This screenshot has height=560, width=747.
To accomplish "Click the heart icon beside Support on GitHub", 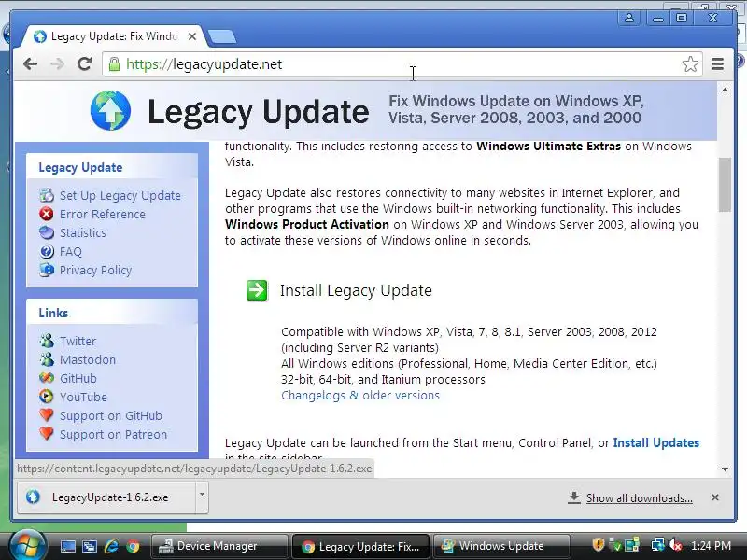I will [46, 415].
